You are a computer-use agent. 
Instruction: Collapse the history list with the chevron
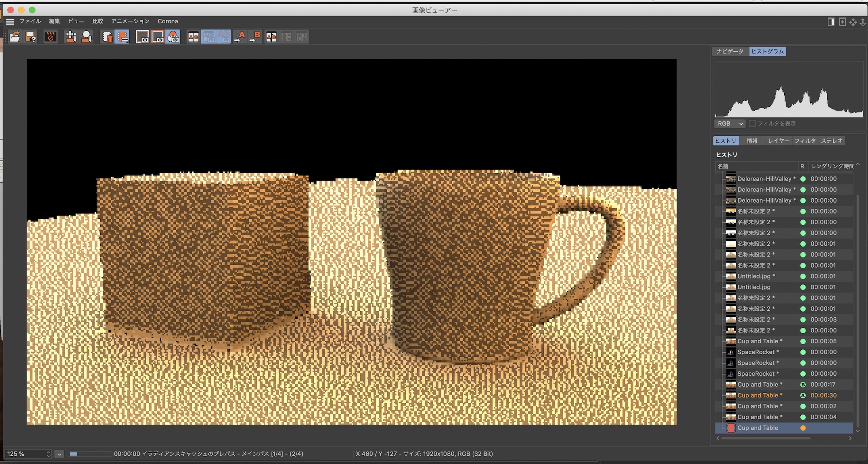tap(858, 165)
